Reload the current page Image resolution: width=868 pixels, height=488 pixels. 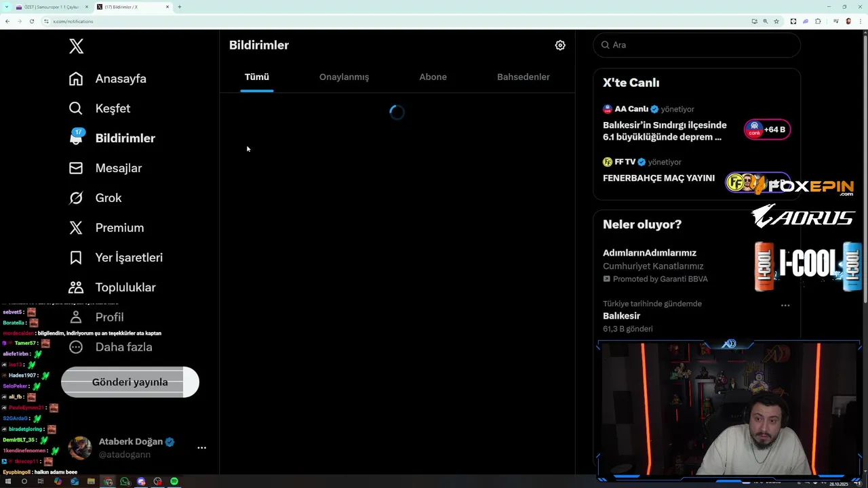pos(32,21)
